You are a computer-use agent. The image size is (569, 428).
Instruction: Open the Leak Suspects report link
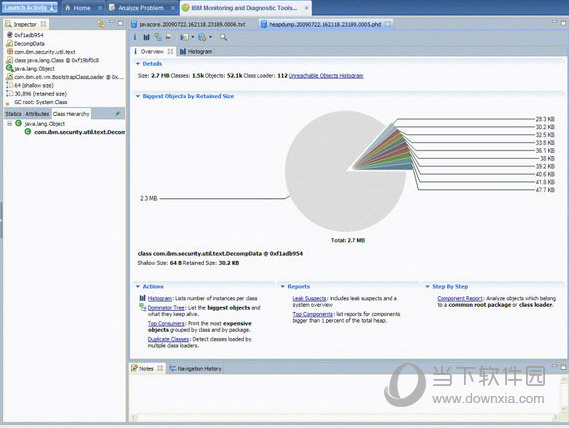310,298
